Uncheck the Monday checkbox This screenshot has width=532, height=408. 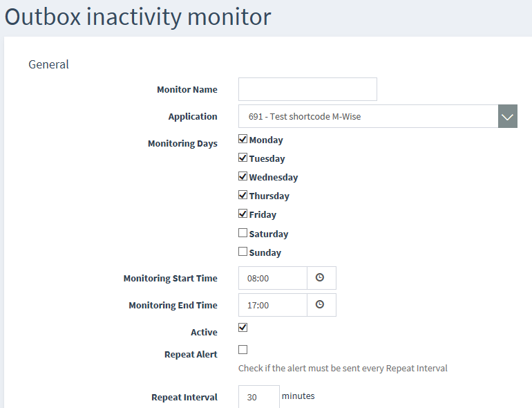(243, 139)
